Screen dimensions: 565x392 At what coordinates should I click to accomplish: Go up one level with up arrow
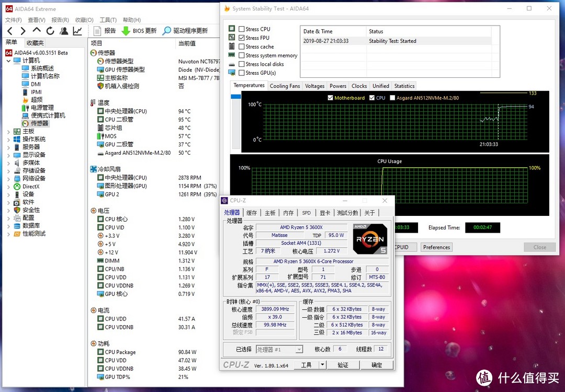click(x=37, y=30)
